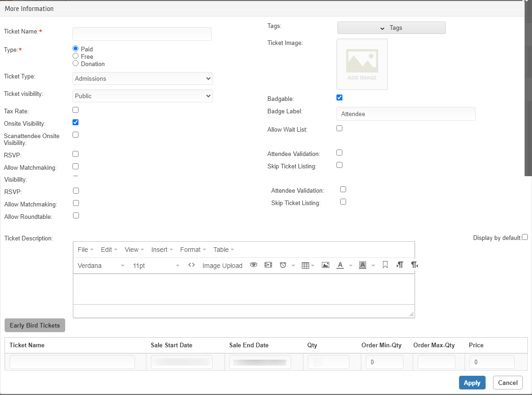532x395 pixels.
Task: Click the Order Max-Qty column header
Action: coord(434,345)
